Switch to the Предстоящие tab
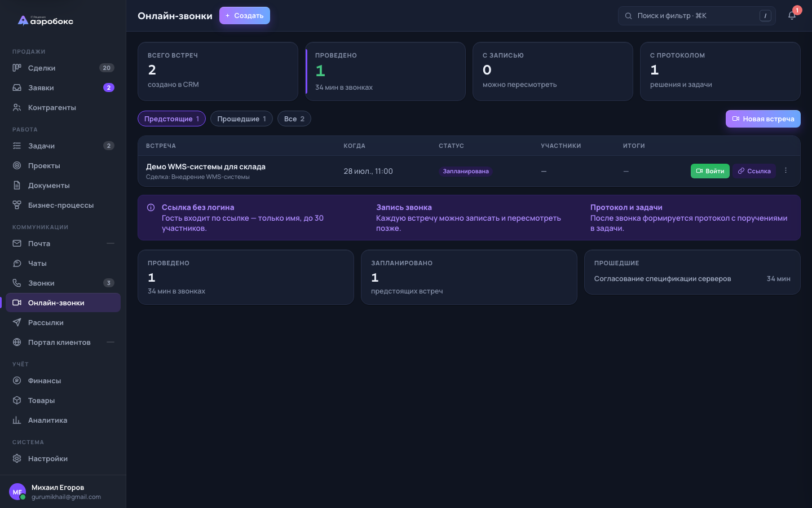The image size is (812, 508). 171,119
